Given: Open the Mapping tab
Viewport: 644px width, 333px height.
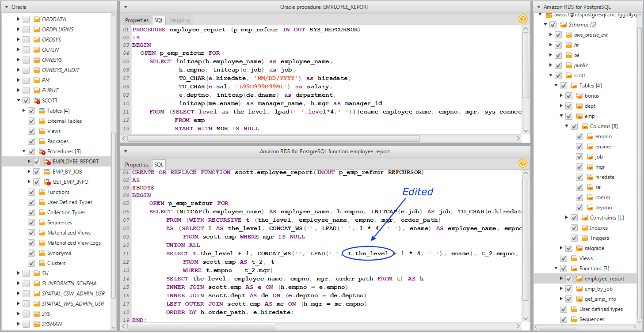Looking at the screenshot, I should coord(179,20).
